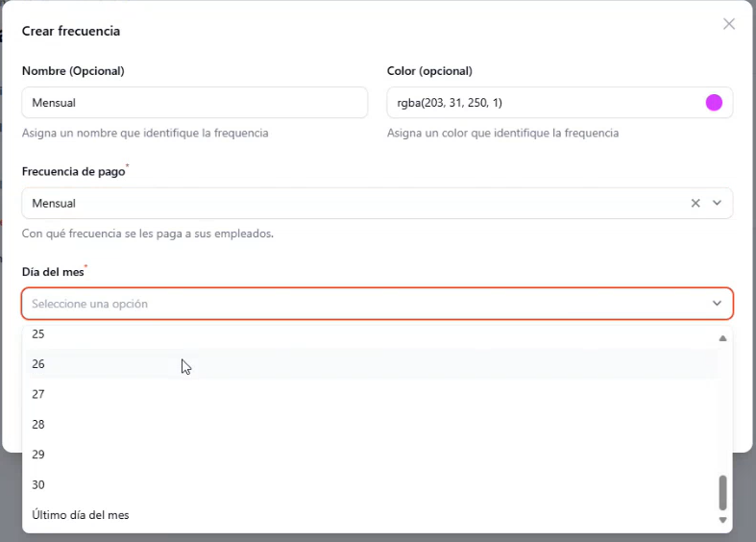Click the Frecuencia de pago Mensual field
This screenshot has width=756, height=542.
click(378, 203)
